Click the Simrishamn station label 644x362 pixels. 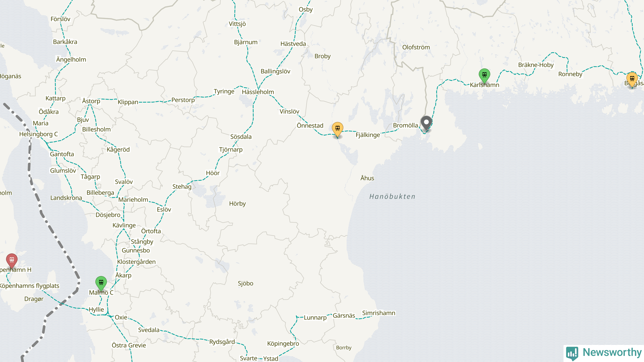(x=379, y=313)
